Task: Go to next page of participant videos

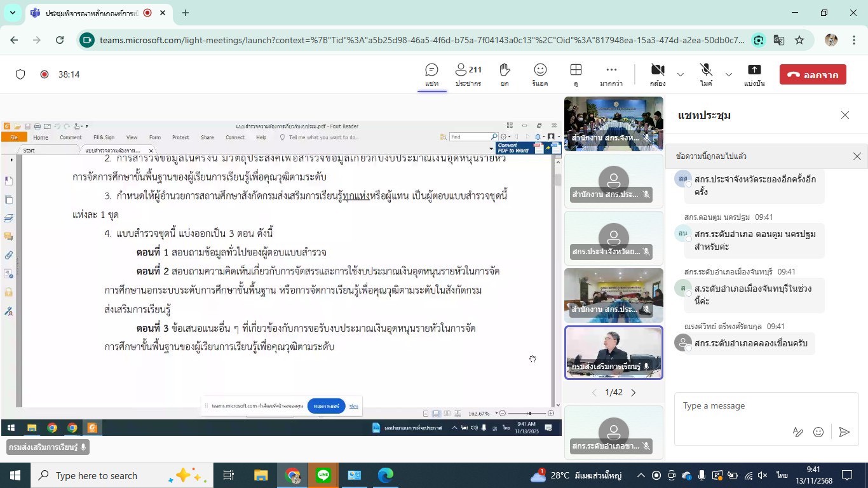Action: coord(633,393)
